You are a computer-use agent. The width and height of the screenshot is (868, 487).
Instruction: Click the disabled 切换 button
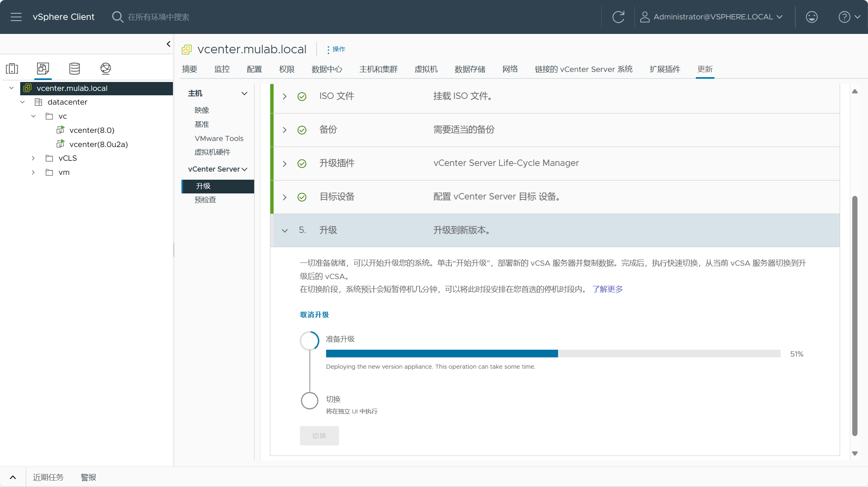[x=319, y=436]
